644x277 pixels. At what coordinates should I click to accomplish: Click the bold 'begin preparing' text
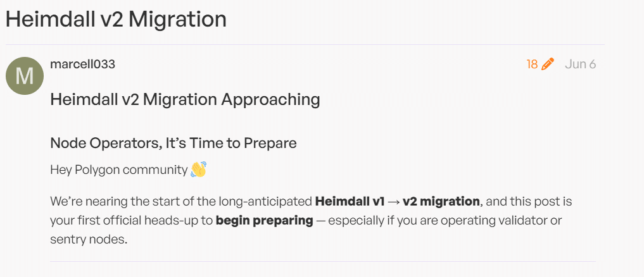(x=265, y=221)
